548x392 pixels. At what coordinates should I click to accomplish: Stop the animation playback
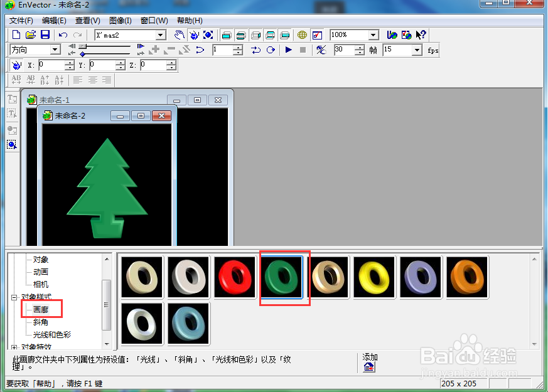point(303,50)
